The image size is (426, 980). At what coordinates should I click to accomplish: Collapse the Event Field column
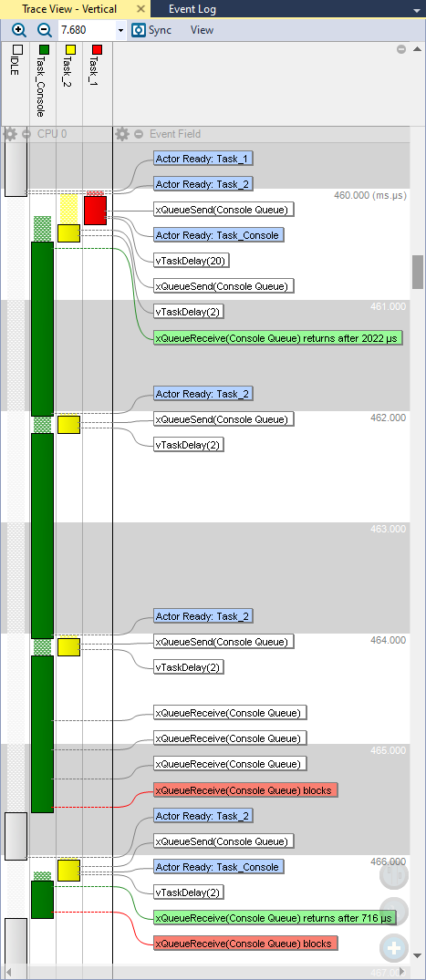tap(139, 134)
